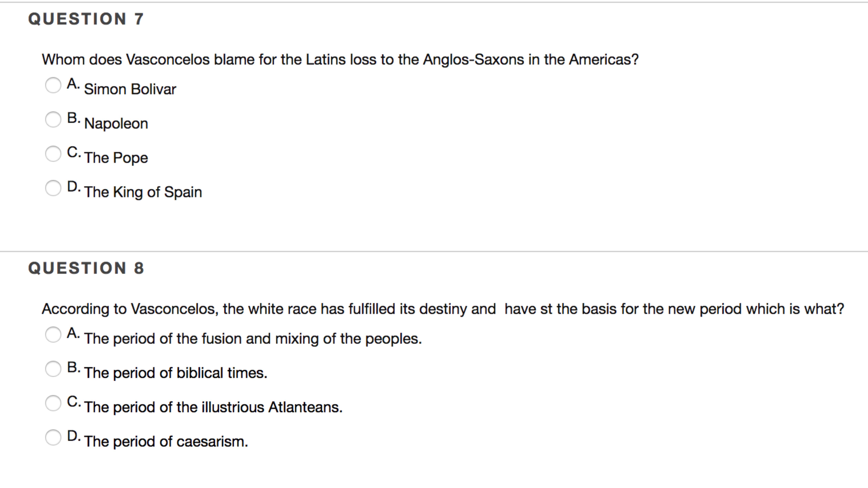The width and height of the screenshot is (868, 488).
Task: Select radio for illustrious Atlanteans period
Action: pos(53,403)
